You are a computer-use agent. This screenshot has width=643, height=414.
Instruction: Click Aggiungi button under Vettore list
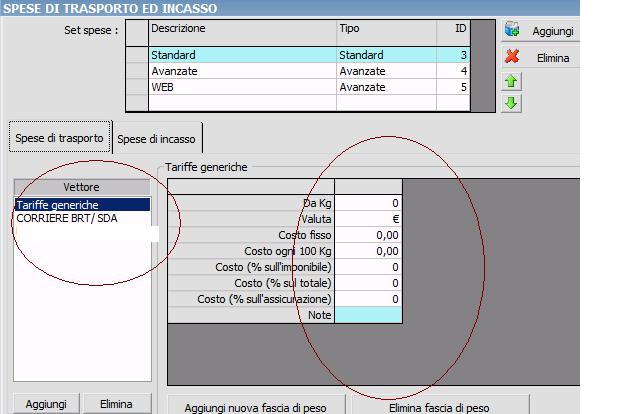pyautogui.click(x=46, y=404)
